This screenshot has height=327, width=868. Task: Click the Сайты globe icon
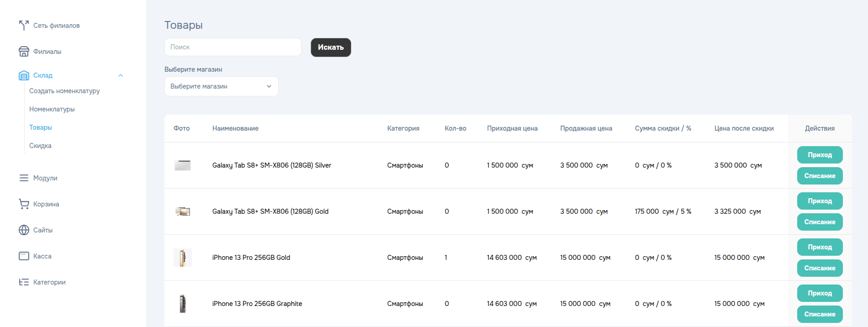click(x=24, y=230)
